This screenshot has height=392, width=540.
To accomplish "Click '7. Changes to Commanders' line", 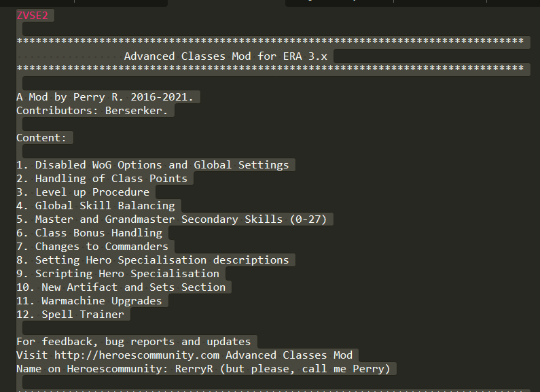I will click(92, 247).
